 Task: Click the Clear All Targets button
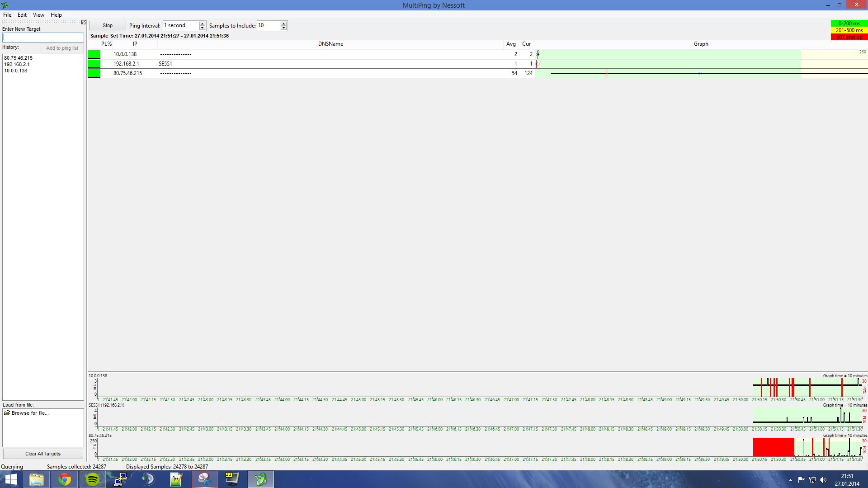click(43, 454)
